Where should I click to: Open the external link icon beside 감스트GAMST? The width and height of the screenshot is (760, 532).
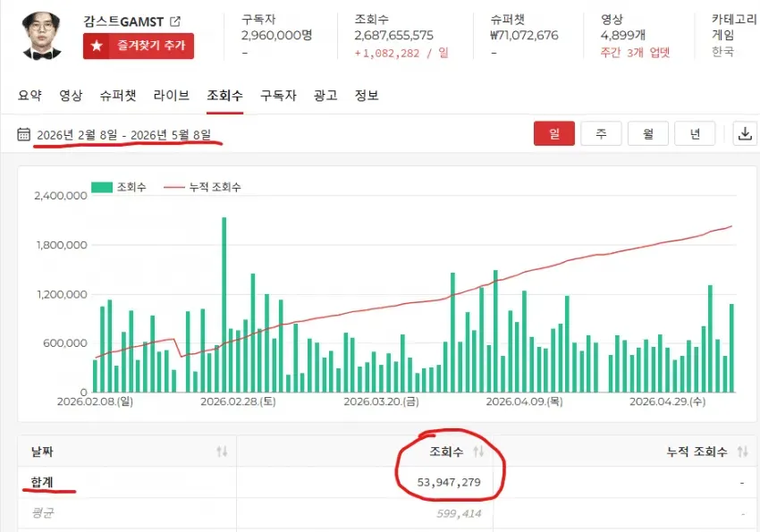[x=175, y=21]
